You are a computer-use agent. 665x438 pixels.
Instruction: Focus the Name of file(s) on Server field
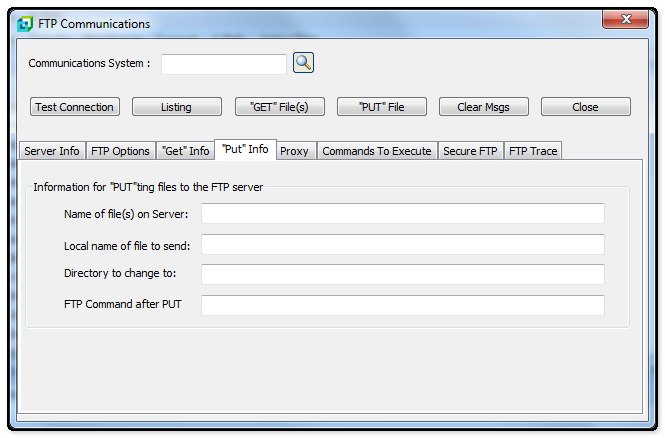point(403,214)
